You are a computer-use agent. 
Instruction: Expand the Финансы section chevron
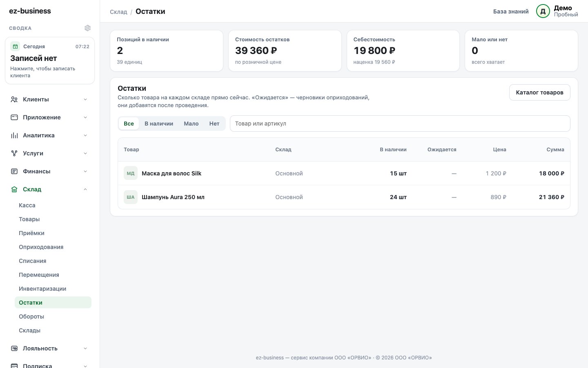click(x=85, y=171)
